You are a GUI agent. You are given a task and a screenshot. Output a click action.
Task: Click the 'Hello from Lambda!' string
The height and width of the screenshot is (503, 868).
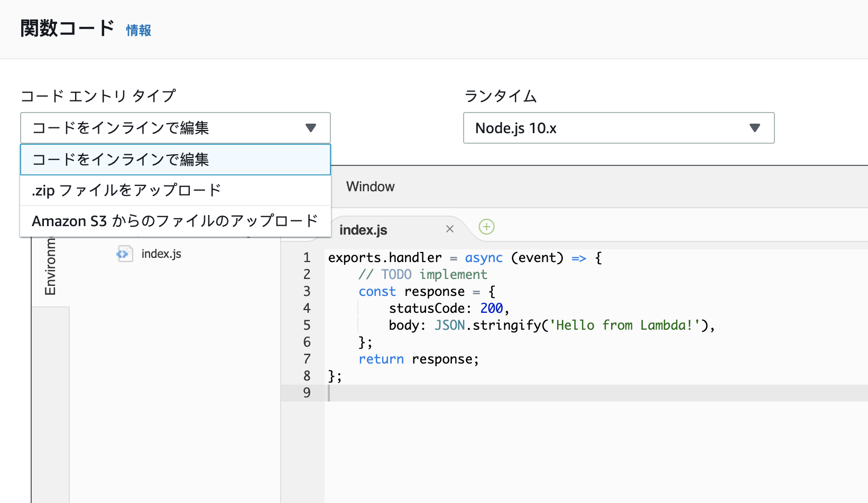click(x=625, y=325)
